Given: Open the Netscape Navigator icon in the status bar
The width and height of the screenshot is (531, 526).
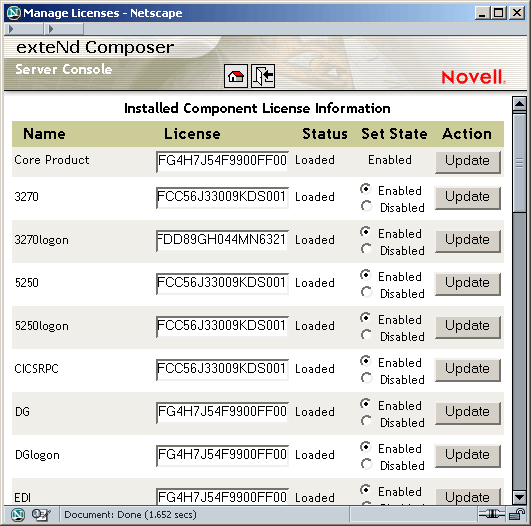Looking at the screenshot, I should 18,515.
